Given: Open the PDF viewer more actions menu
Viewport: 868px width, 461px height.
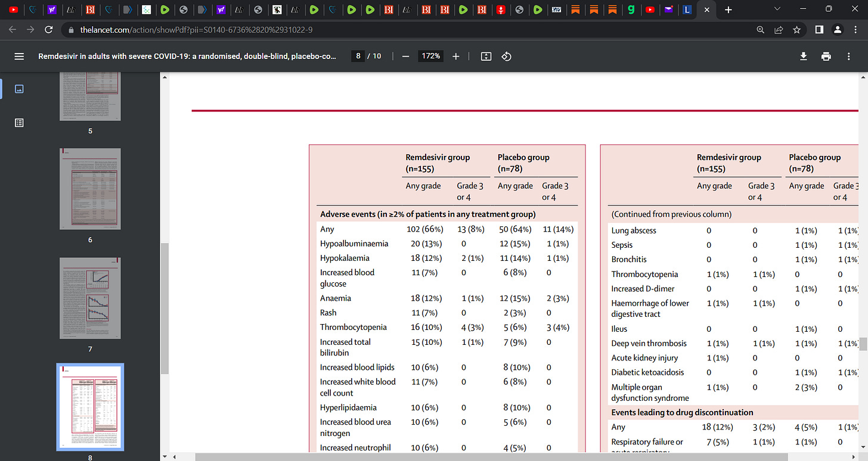Looking at the screenshot, I should tap(848, 56).
